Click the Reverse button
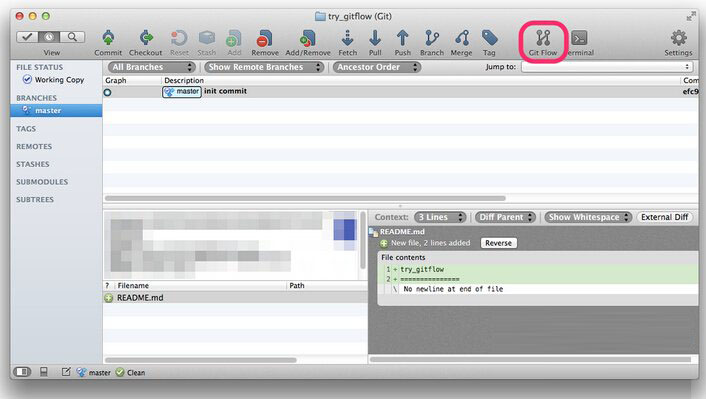The image size is (706, 399). (498, 243)
